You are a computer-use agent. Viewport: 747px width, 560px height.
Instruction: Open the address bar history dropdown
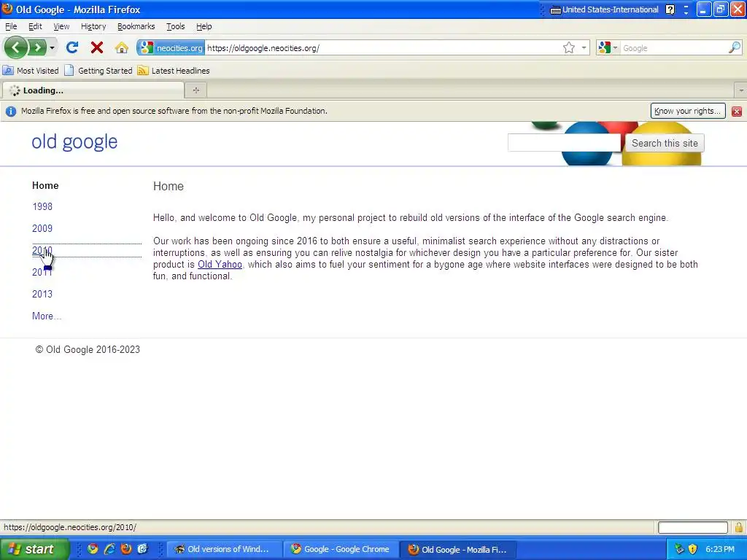point(584,47)
